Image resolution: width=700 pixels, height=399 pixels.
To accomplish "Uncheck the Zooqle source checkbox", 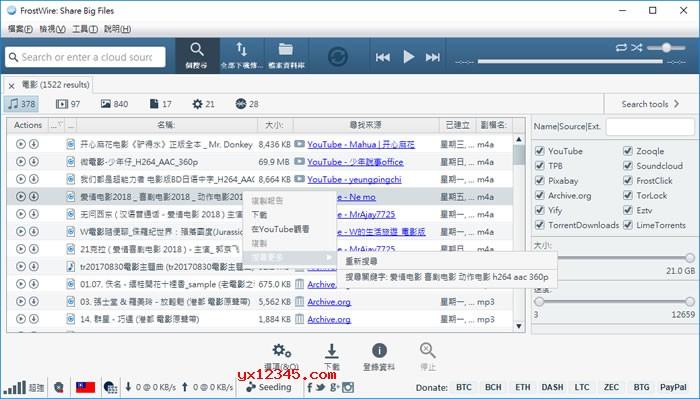I will 628,151.
